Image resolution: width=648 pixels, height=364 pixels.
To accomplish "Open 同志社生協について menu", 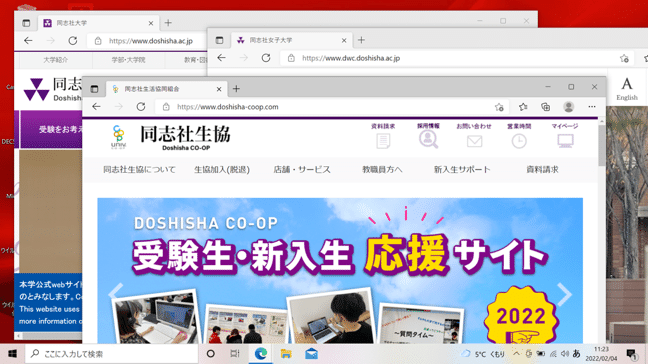I will 139,169.
